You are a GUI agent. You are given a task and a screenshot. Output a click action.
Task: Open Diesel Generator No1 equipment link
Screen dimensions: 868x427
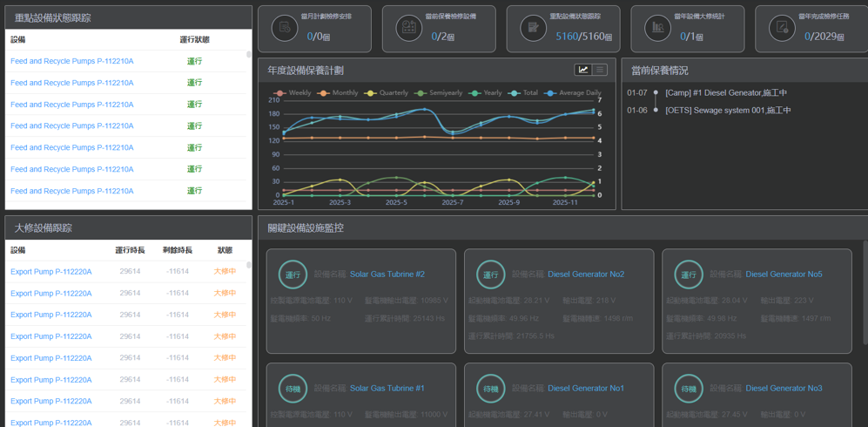click(x=586, y=389)
